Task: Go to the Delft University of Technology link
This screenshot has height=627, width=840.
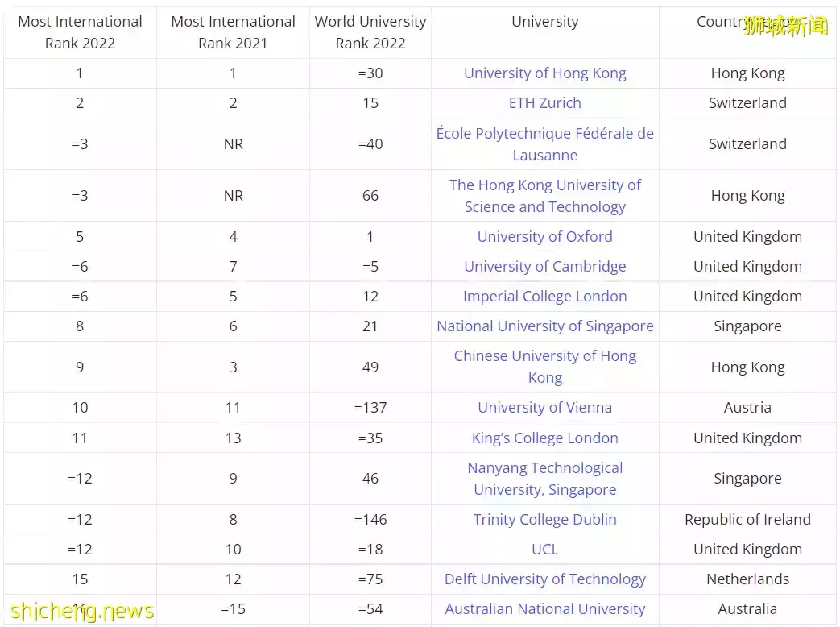Action: click(544, 579)
